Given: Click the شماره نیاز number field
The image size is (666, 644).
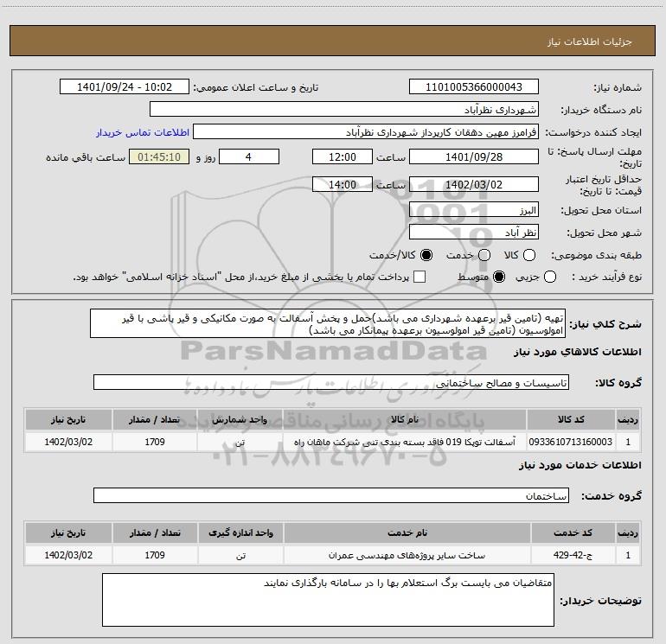Looking at the screenshot, I should (473, 87).
